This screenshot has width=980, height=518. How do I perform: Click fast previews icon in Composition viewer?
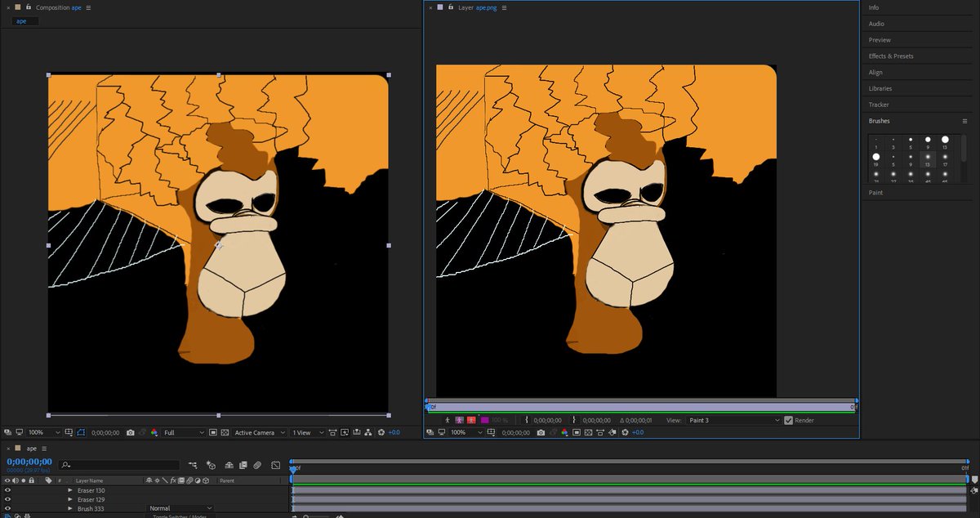point(344,432)
